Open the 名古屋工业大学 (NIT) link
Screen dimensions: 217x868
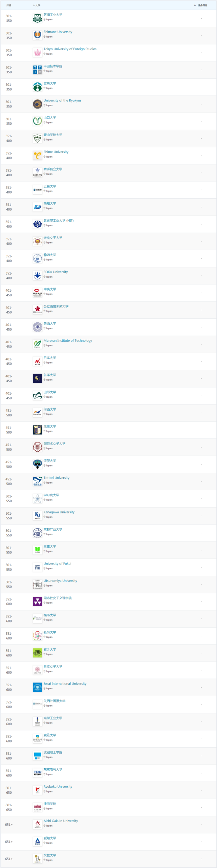coord(59,220)
